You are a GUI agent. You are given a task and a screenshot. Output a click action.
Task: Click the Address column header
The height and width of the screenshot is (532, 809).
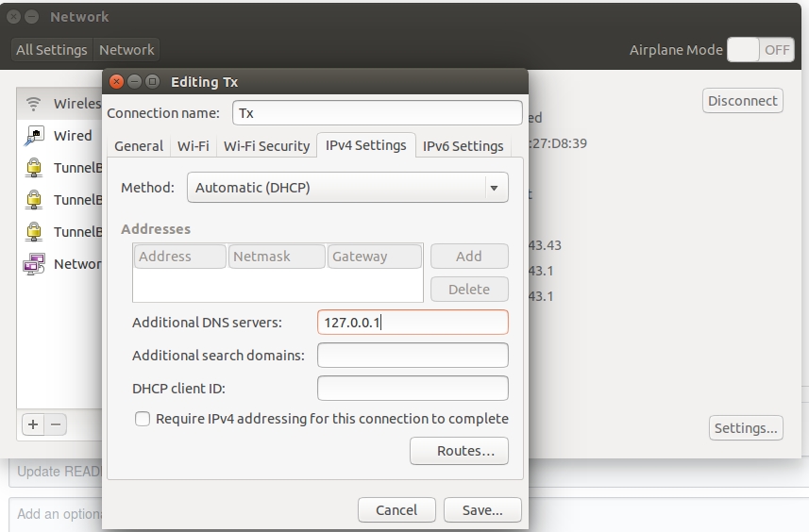(180, 257)
